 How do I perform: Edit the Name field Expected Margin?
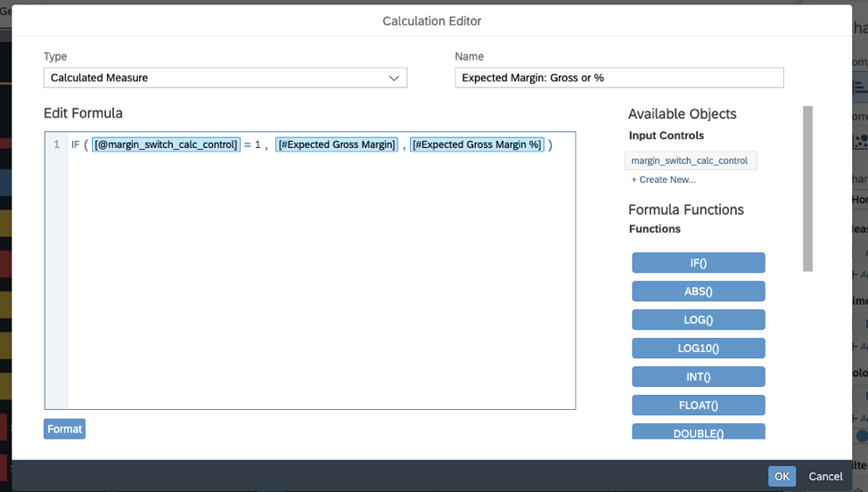[618, 78]
